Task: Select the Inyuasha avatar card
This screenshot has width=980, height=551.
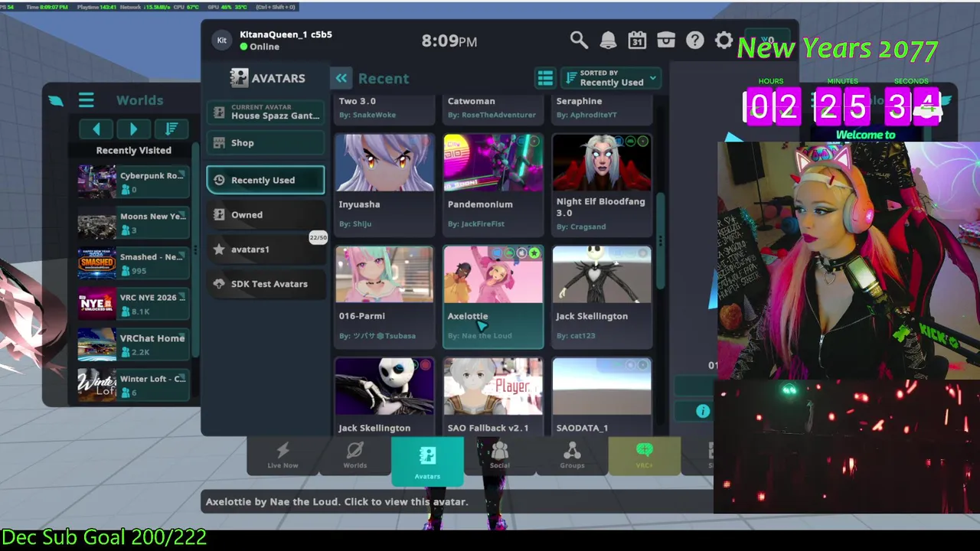Action: tap(384, 184)
